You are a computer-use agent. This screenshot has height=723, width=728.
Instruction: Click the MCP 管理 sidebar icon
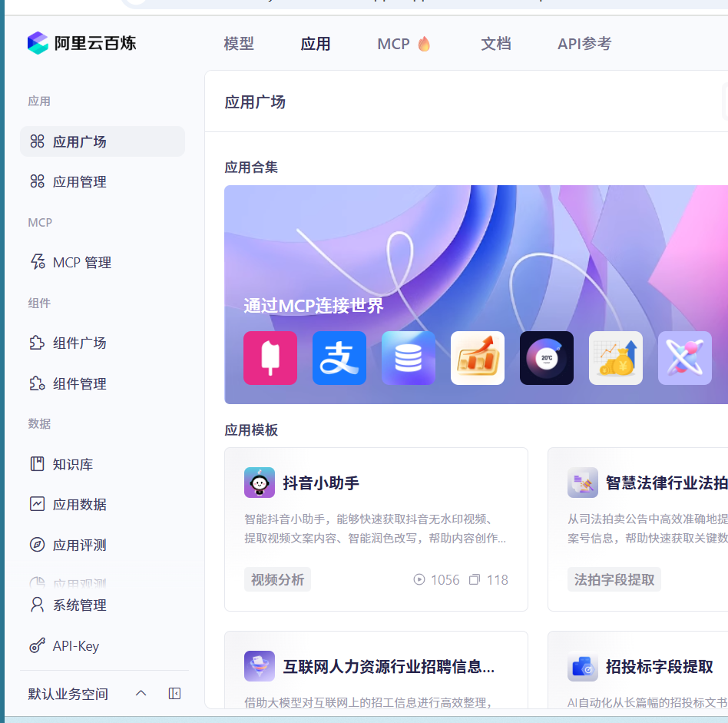coord(37,261)
